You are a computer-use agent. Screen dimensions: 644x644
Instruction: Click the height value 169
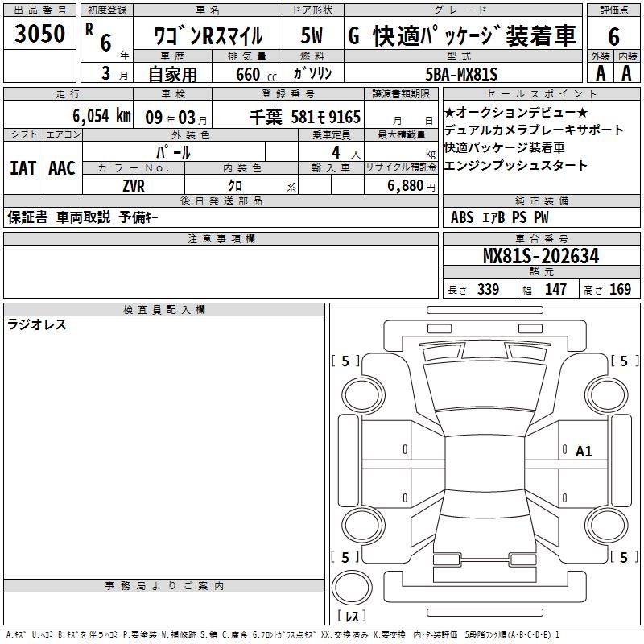pyautogui.click(x=620, y=289)
